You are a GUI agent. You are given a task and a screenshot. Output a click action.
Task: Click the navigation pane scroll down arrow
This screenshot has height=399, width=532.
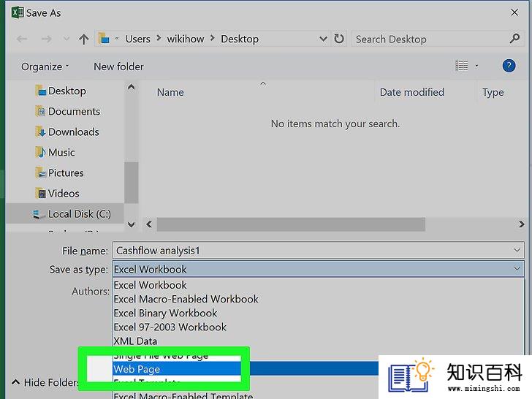coord(132,224)
